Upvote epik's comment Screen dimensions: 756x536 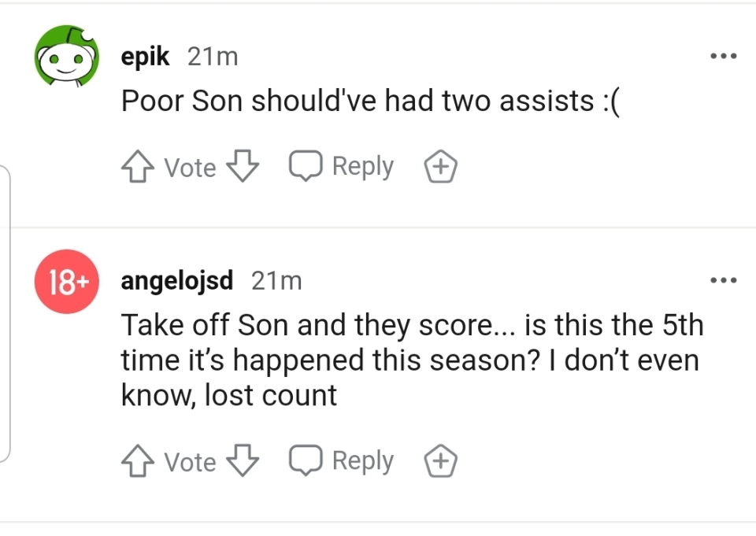click(138, 167)
